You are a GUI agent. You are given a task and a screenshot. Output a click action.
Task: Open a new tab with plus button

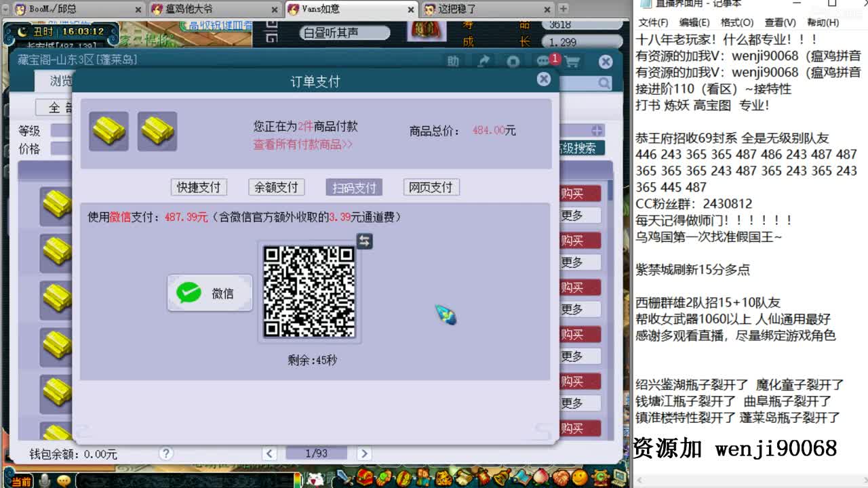563,9
